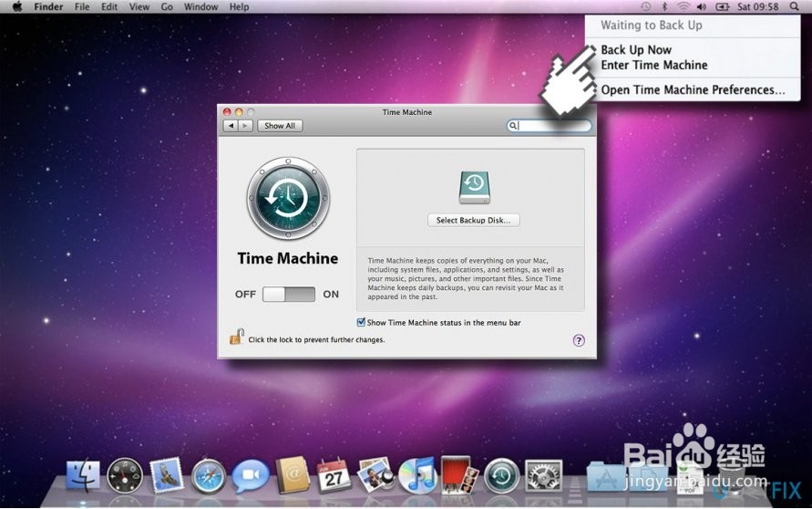Open the Finder menu
Viewport: 812px width, 509px height.
(x=48, y=6)
